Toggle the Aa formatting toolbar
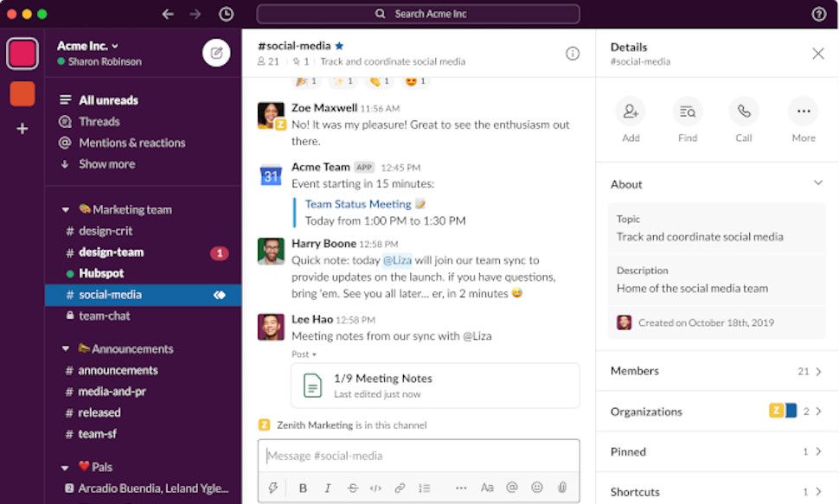839x504 pixels. (x=487, y=488)
